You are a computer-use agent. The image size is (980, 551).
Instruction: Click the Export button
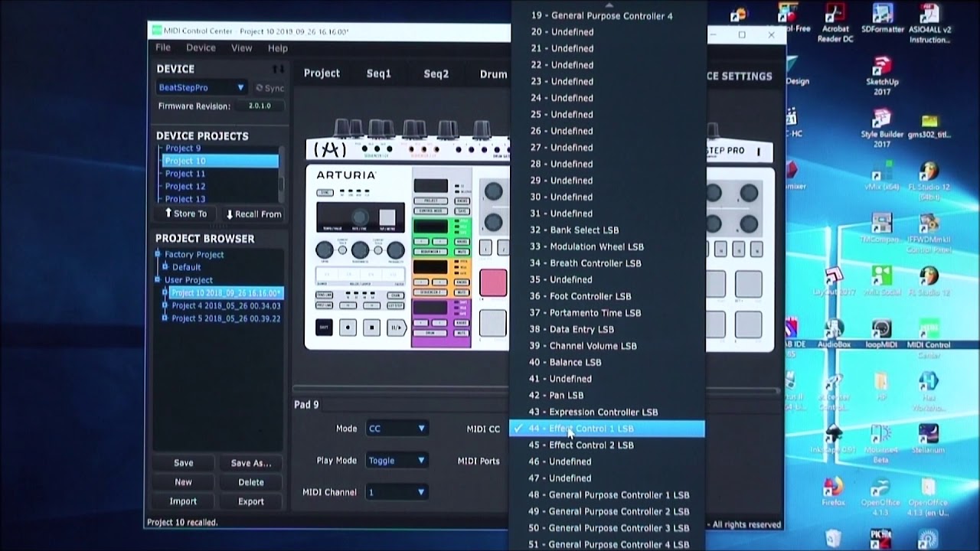[x=251, y=501]
